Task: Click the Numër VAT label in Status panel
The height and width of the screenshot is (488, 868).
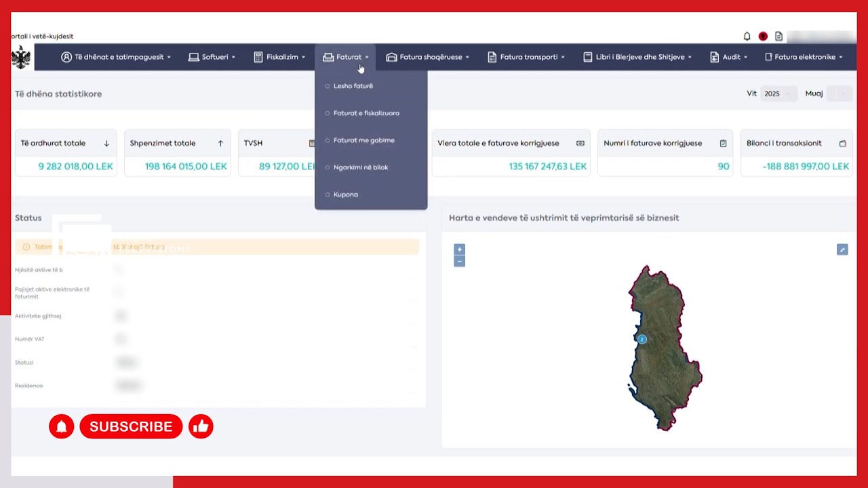Action: click(30, 339)
